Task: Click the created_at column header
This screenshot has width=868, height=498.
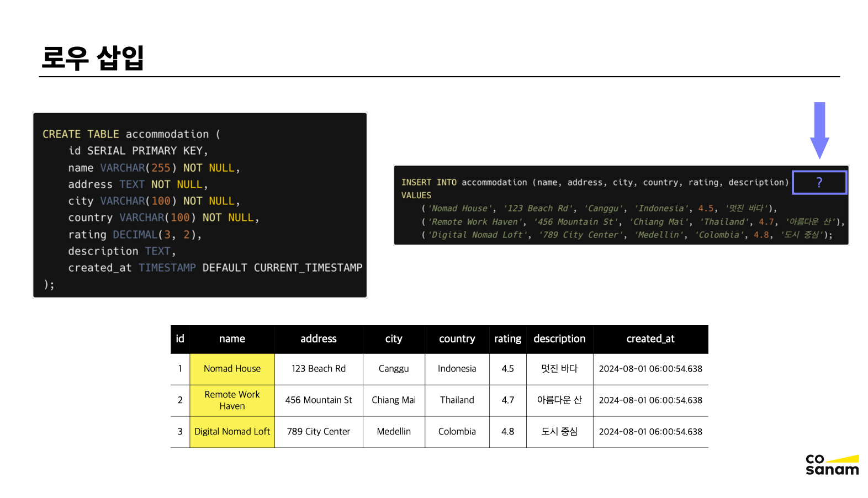Action: point(650,339)
